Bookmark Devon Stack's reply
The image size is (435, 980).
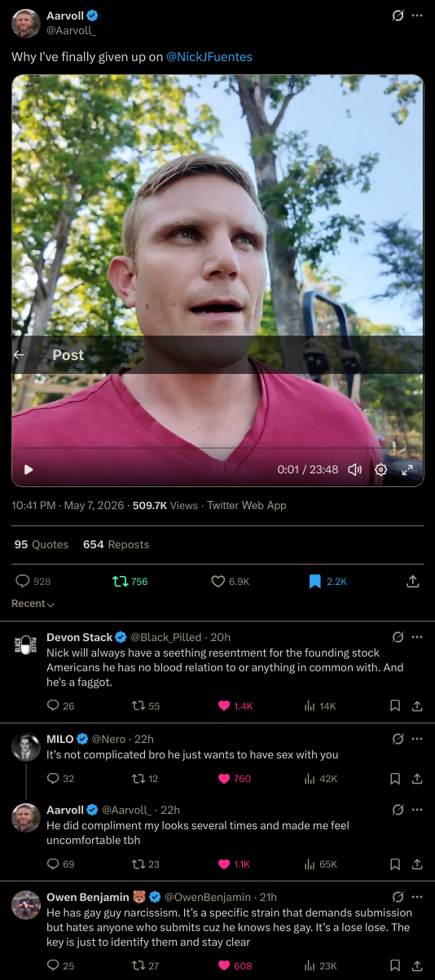pos(395,705)
